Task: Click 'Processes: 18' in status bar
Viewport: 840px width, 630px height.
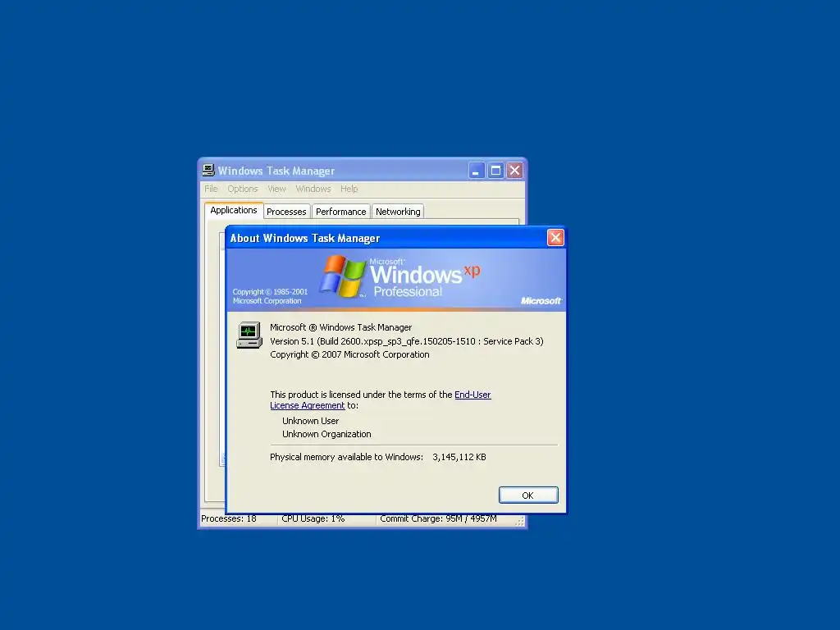Action: [229, 518]
